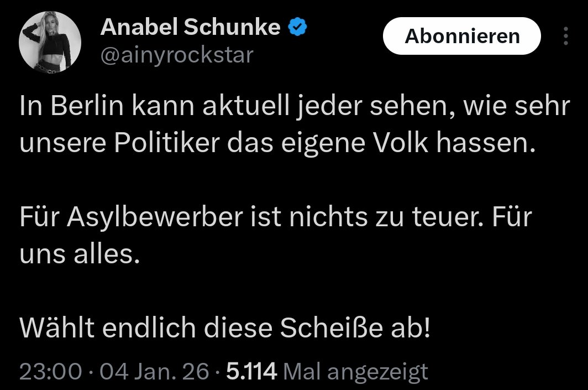Click the 5.114 view count number

point(251,371)
